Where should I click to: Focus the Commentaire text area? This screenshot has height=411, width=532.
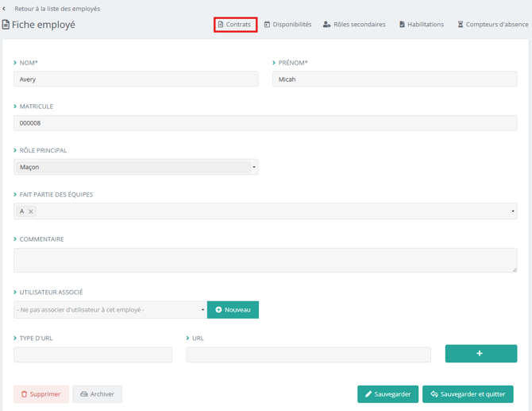click(265, 260)
